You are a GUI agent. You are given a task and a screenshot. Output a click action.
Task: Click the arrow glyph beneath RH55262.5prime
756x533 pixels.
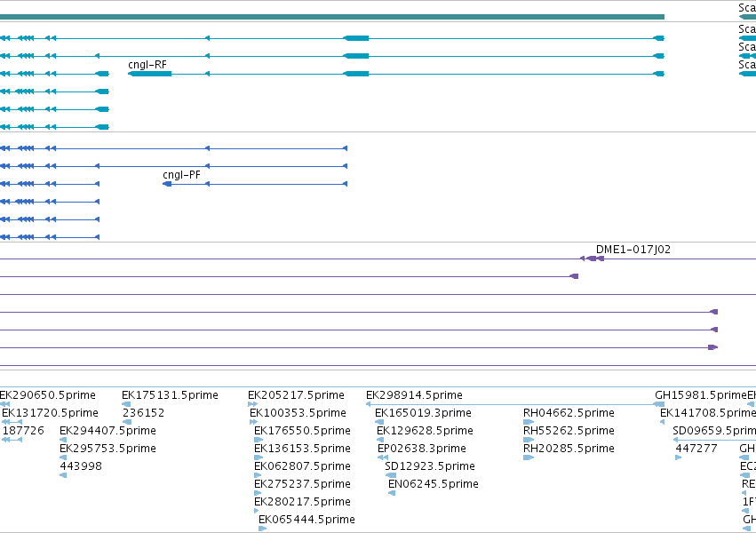[529, 440]
